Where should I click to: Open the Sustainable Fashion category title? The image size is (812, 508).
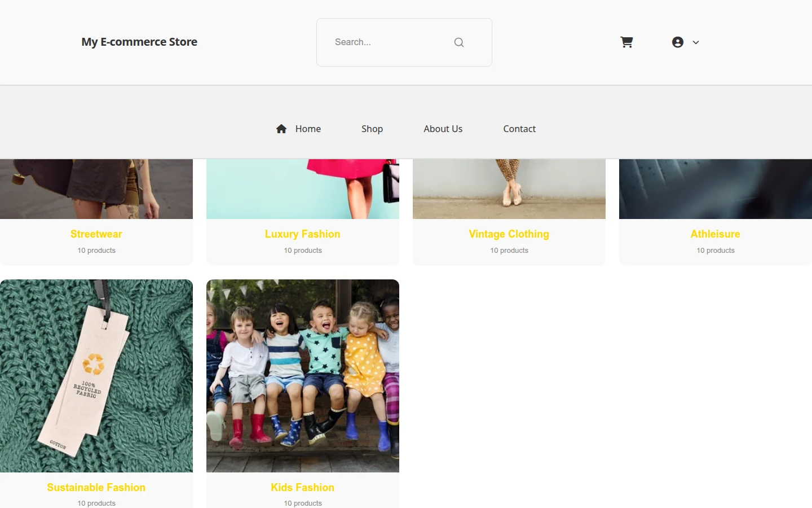96,487
